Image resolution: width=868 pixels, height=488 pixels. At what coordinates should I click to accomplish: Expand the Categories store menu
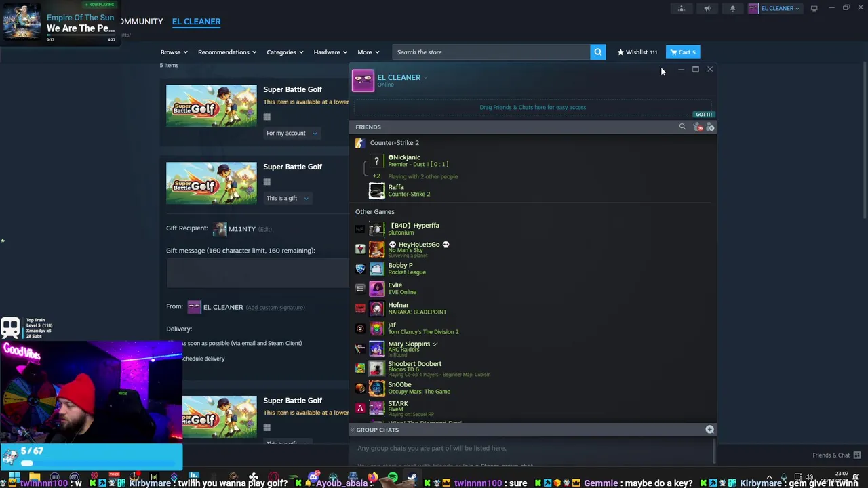[284, 52]
